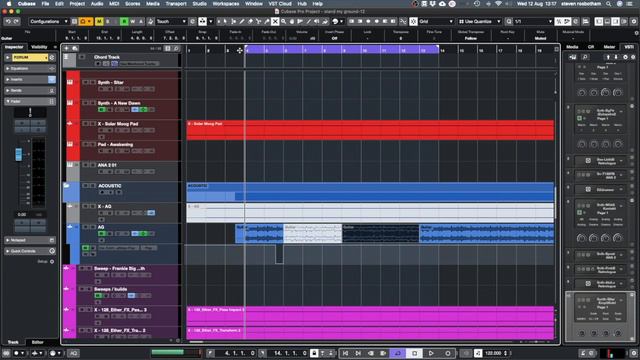Click the metronome click icon in transport

(478, 353)
